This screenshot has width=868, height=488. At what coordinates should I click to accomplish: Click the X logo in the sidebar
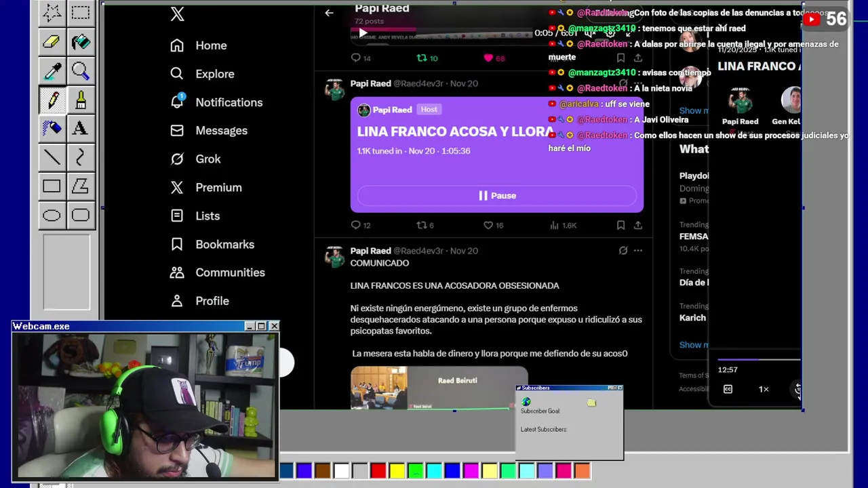click(x=177, y=14)
